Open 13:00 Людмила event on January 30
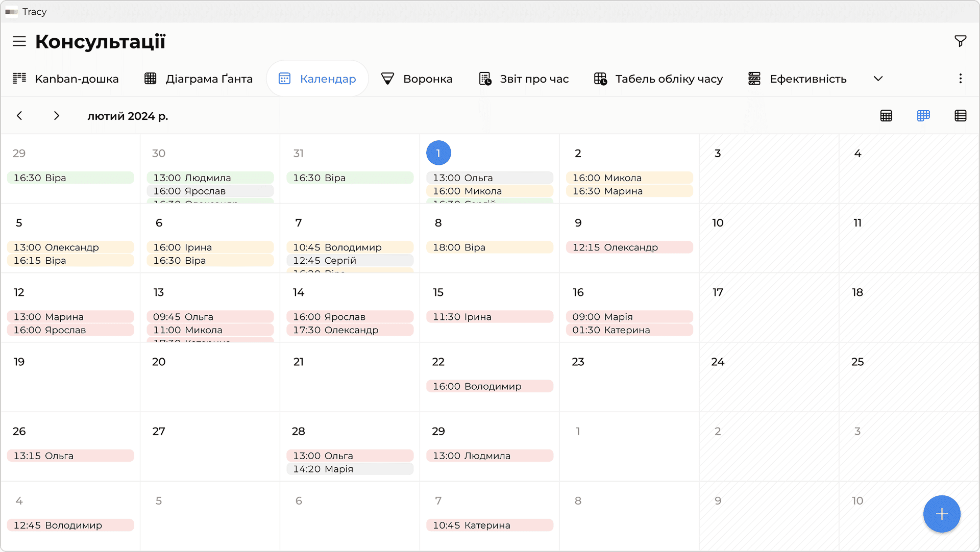The image size is (980, 552). tap(210, 178)
